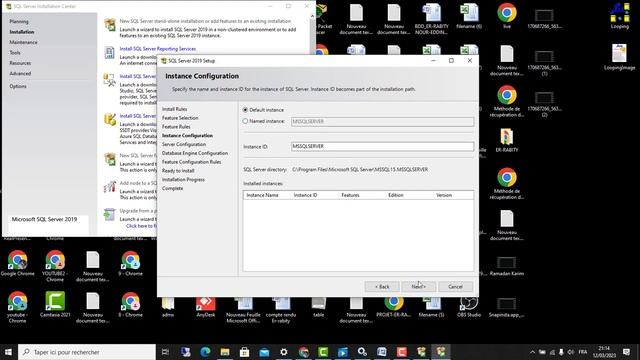The image size is (640, 360).
Task: Open Windows Start menu
Action: [9, 352]
